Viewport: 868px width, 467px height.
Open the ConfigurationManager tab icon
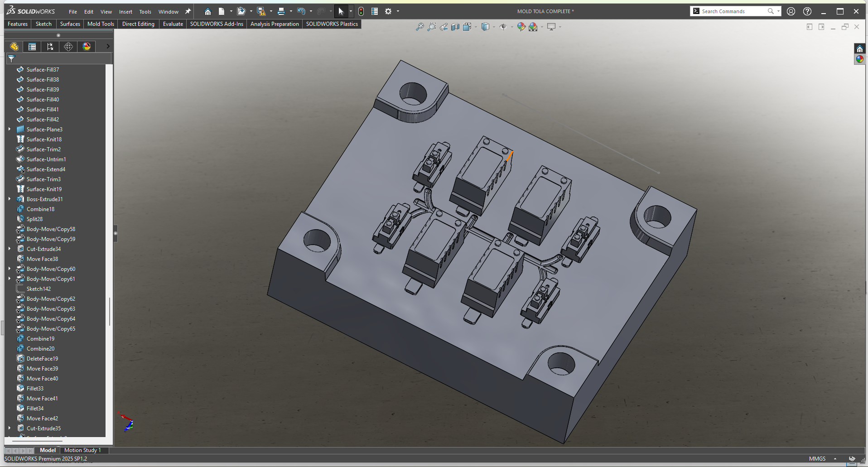pos(50,47)
